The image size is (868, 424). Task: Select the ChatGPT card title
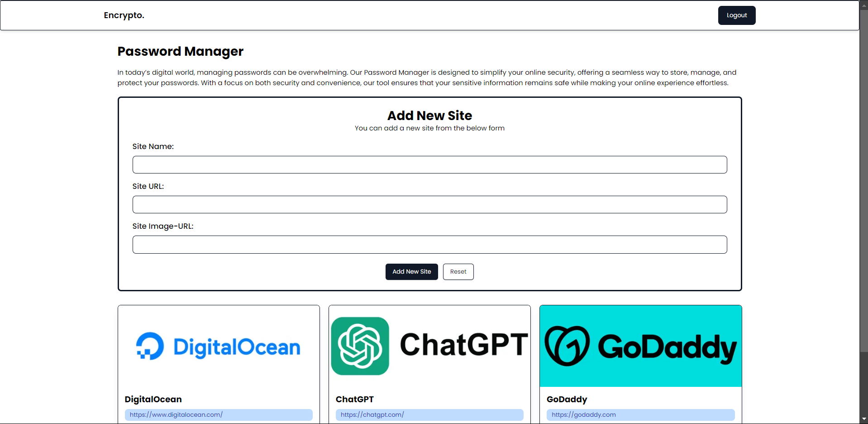354,399
